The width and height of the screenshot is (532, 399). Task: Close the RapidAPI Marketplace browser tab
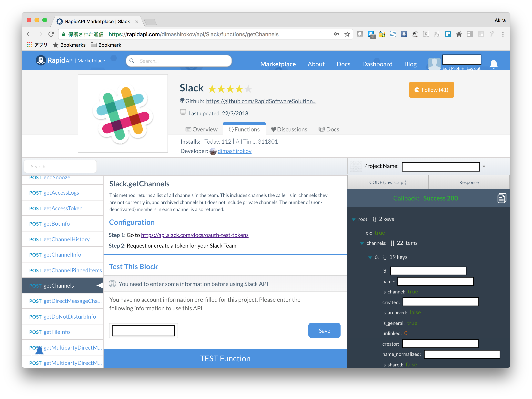click(x=137, y=22)
